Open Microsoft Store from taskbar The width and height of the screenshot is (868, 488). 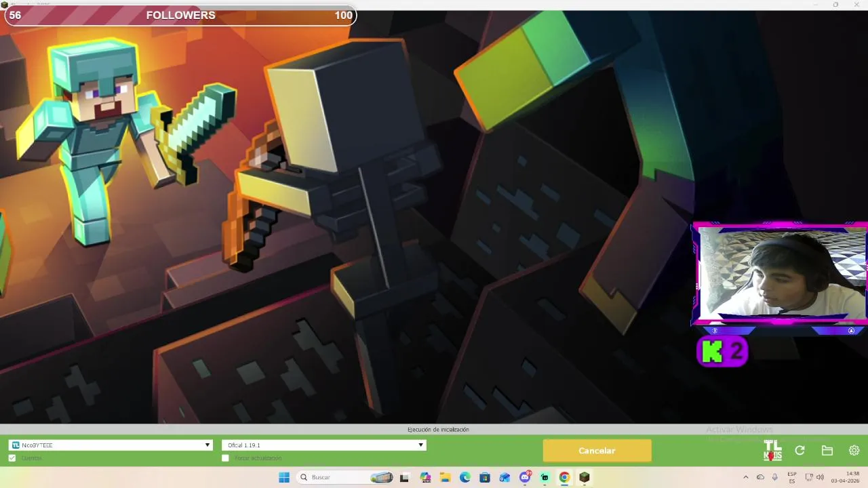(484, 477)
